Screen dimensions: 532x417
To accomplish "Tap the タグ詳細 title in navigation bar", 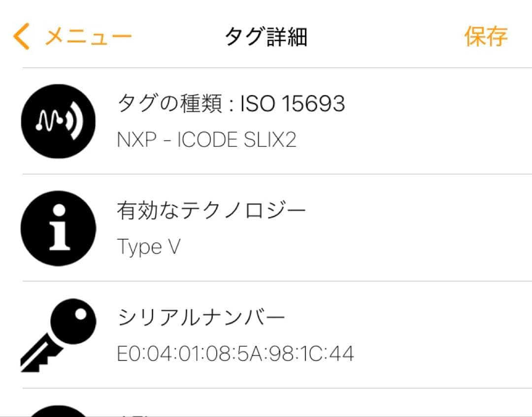I will tap(266, 37).
